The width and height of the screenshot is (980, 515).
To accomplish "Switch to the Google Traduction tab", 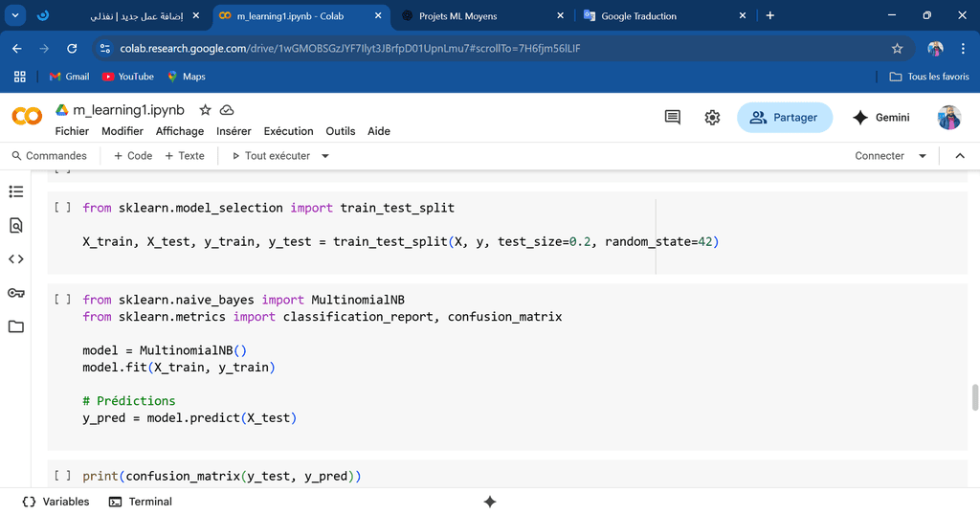I will click(x=665, y=15).
